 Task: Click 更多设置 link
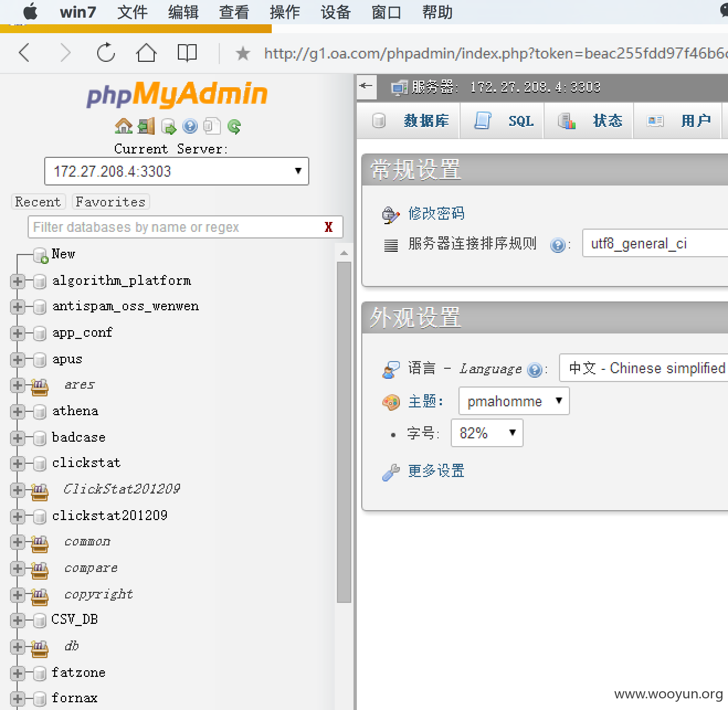tap(436, 471)
